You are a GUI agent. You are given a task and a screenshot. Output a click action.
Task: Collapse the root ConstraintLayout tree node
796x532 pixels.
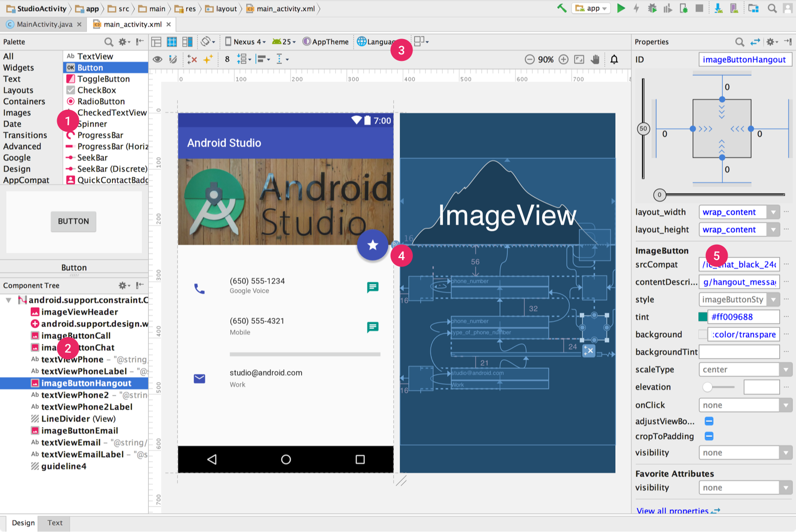point(8,300)
